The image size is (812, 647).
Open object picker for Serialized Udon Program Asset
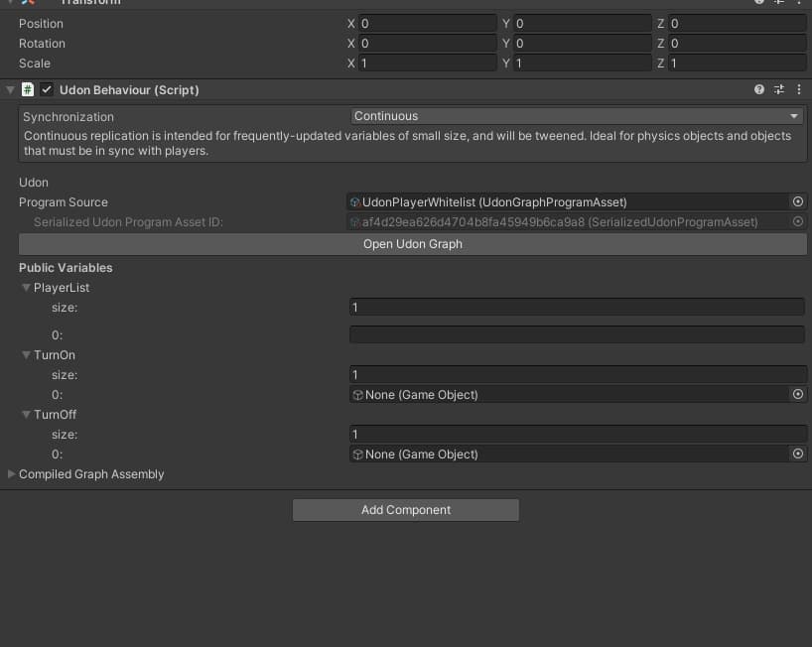(x=798, y=221)
